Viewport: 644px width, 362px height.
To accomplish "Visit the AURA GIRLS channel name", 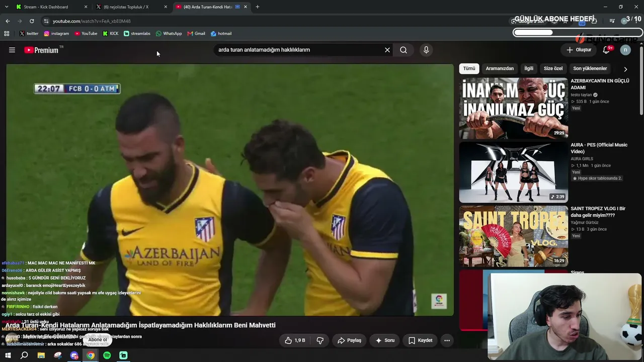I will [x=582, y=159].
